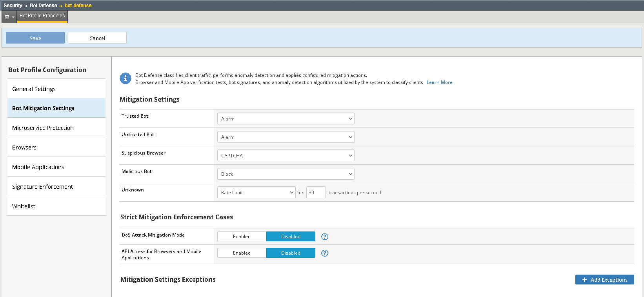Follow the Learn More link
This screenshot has height=297, width=644.
439,82
